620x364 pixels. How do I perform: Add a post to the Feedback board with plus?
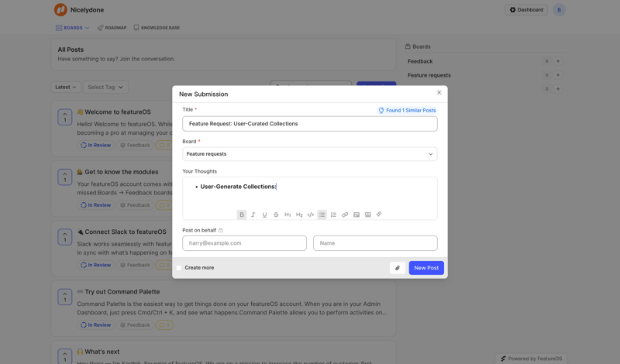tap(558, 61)
